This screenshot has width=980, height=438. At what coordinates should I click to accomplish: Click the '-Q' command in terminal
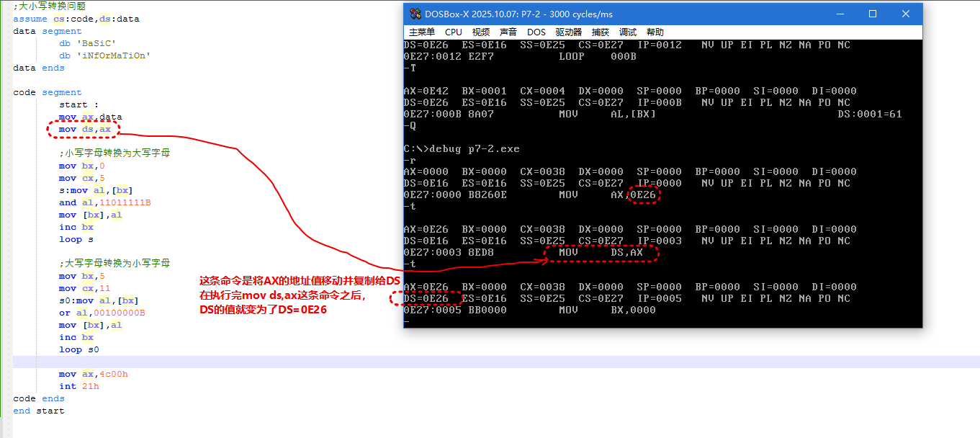[410, 125]
